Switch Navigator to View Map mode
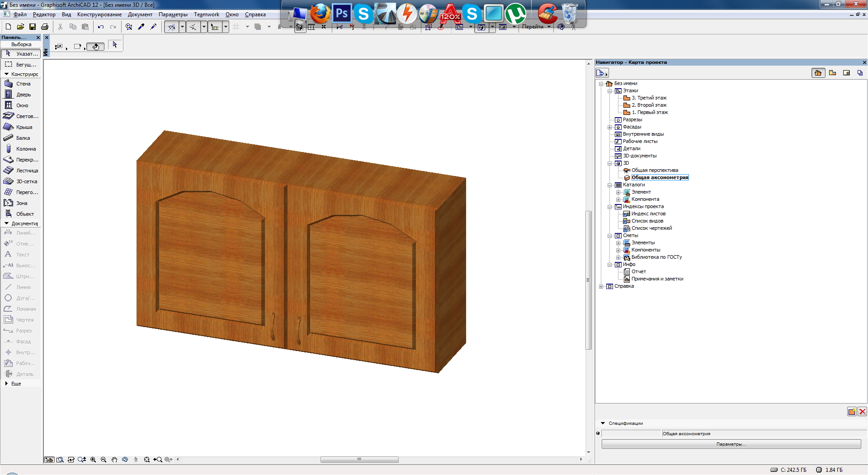 [832, 73]
